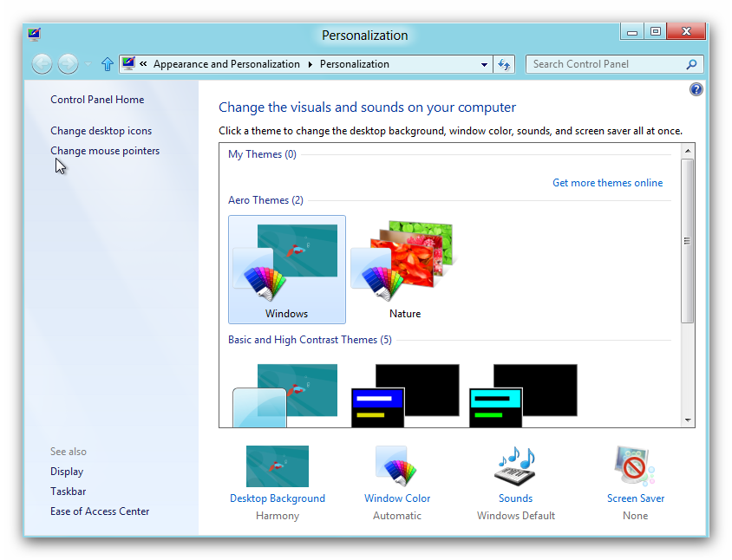
Task: Maximize the Personalization window
Action: 656,32
